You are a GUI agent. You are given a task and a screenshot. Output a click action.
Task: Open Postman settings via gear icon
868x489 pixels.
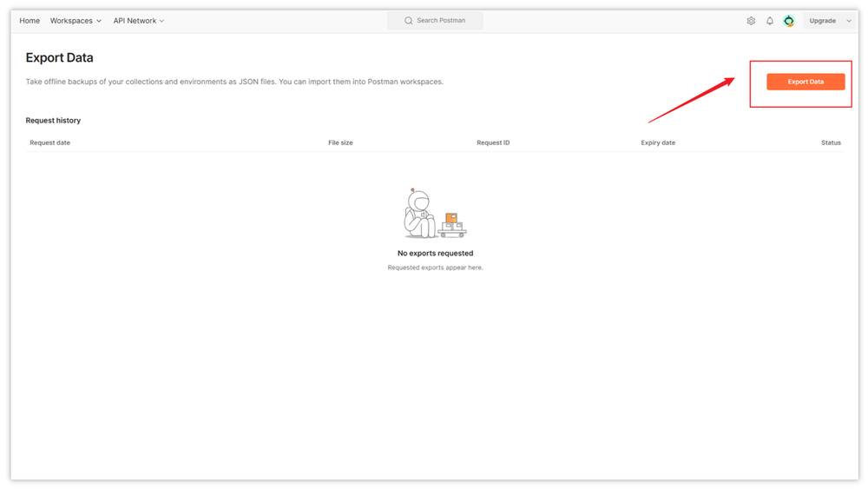(x=751, y=21)
